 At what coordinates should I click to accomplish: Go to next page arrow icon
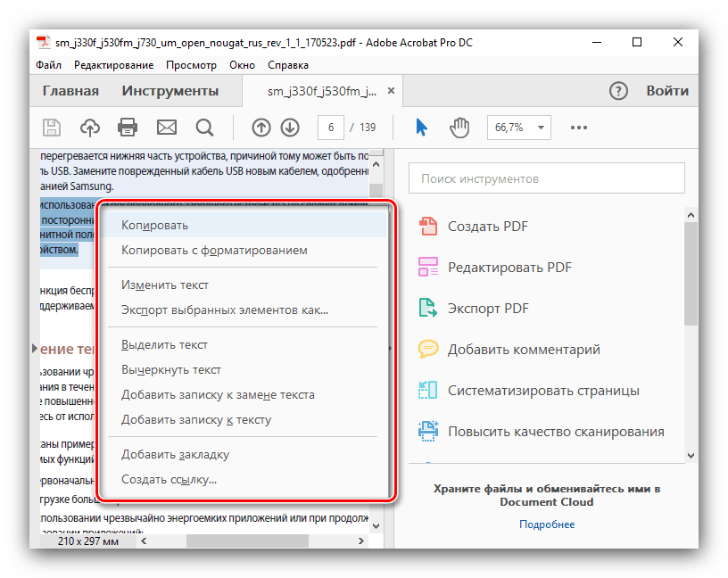click(289, 128)
